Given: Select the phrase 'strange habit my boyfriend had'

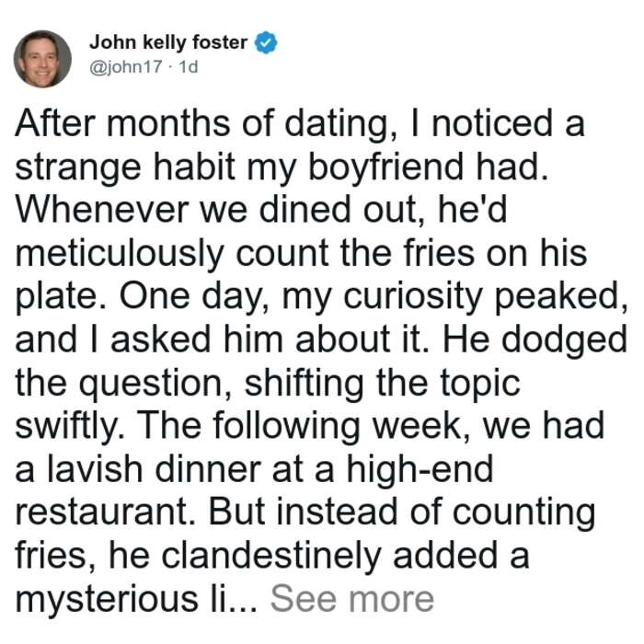Looking at the screenshot, I should [278, 167].
